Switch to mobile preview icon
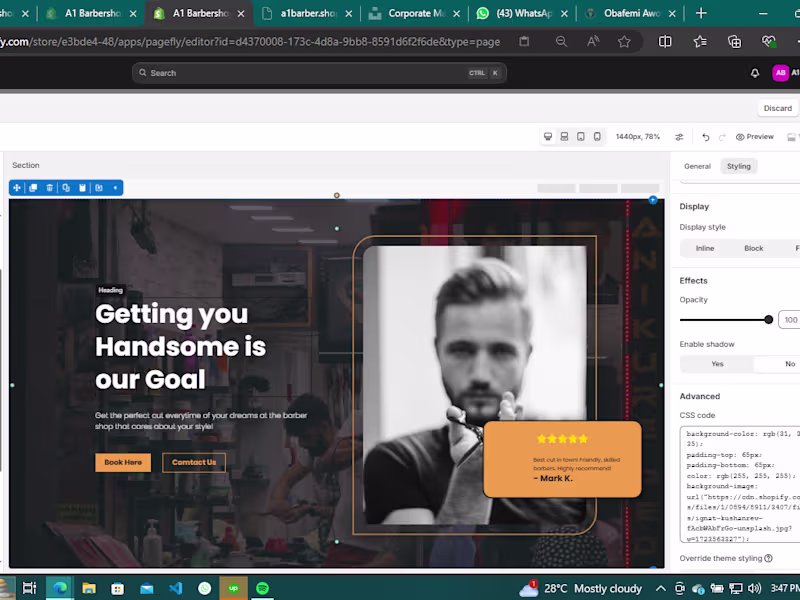This screenshot has width=800, height=600. click(596, 136)
